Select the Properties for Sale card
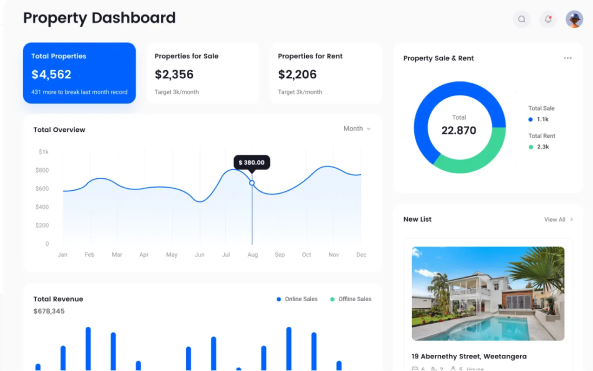 click(203, 73)
